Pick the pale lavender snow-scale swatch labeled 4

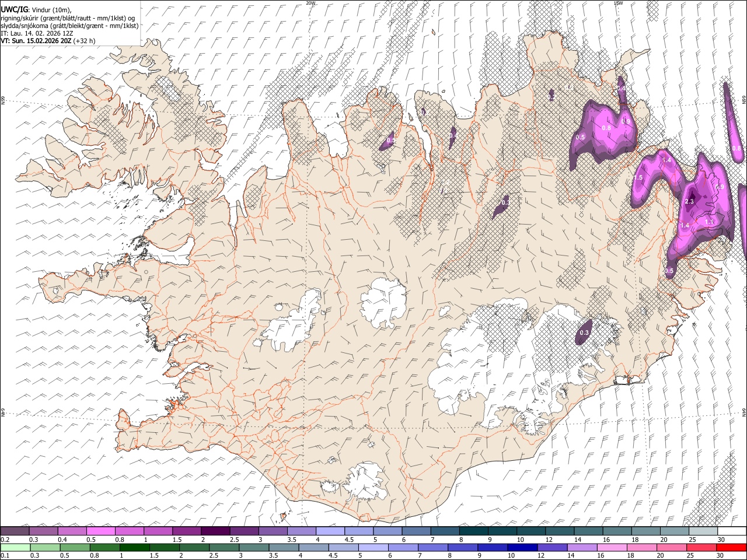(x=330, y=531)
